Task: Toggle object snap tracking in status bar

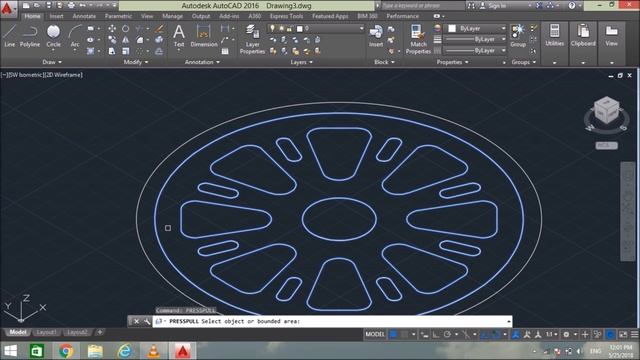Action: [484, 334]
